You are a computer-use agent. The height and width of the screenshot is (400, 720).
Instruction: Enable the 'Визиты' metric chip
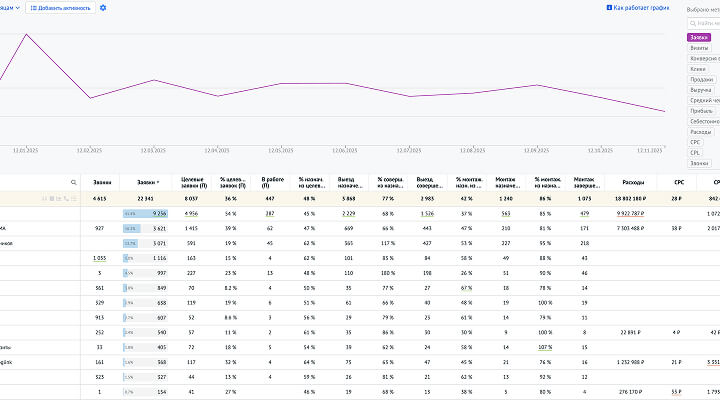click(700, 48)
